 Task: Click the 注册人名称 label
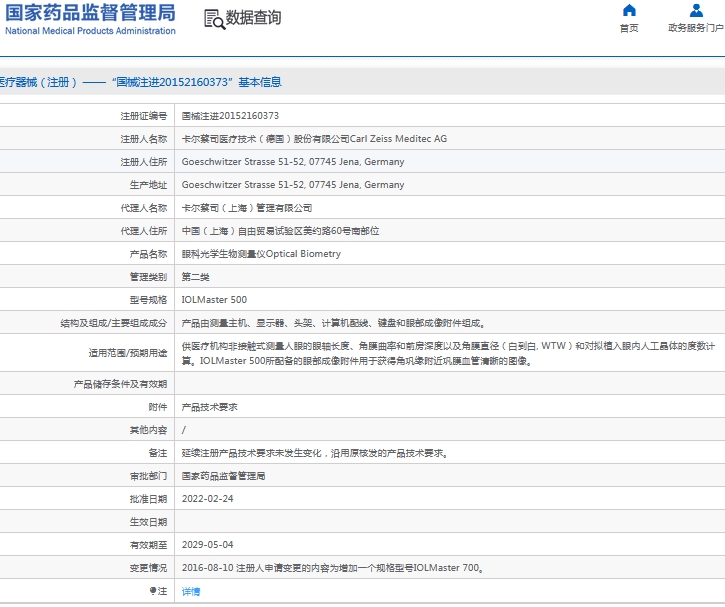point(144,139)
